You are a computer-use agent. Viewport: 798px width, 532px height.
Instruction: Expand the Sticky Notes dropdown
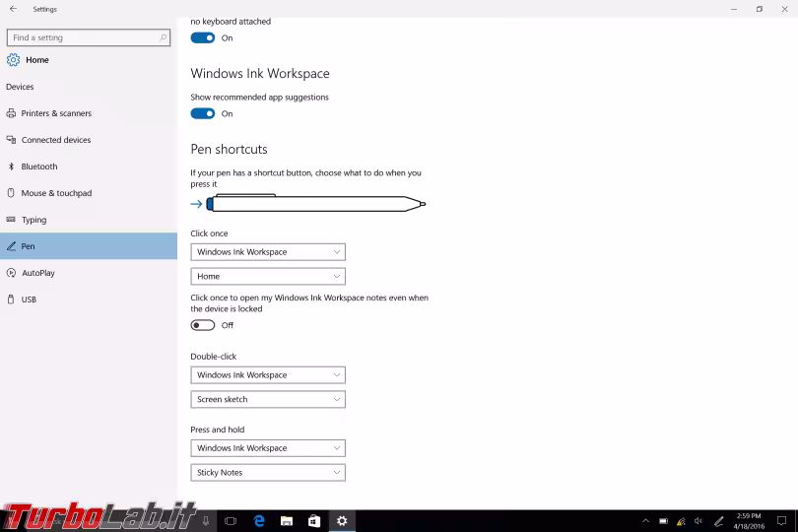(x=268, y=473)
